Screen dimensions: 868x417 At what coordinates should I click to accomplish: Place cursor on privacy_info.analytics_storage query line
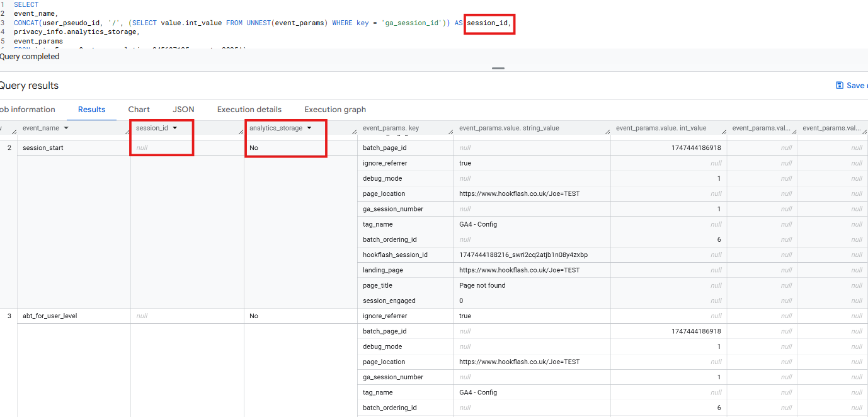(x=76, y=31)
